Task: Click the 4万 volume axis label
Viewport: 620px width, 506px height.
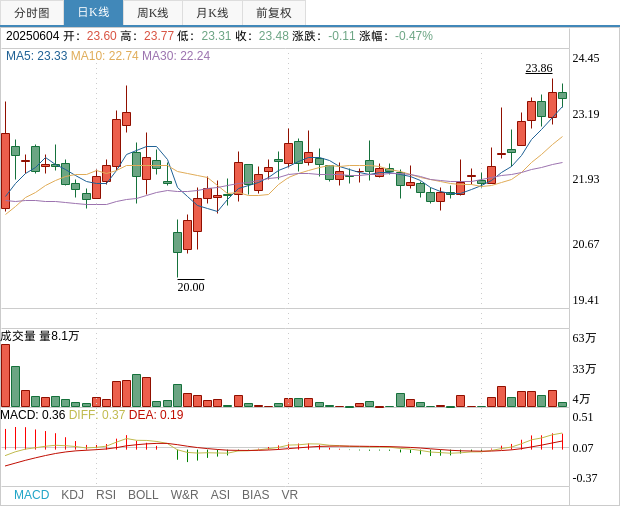Action: click(x=581, y=399)
